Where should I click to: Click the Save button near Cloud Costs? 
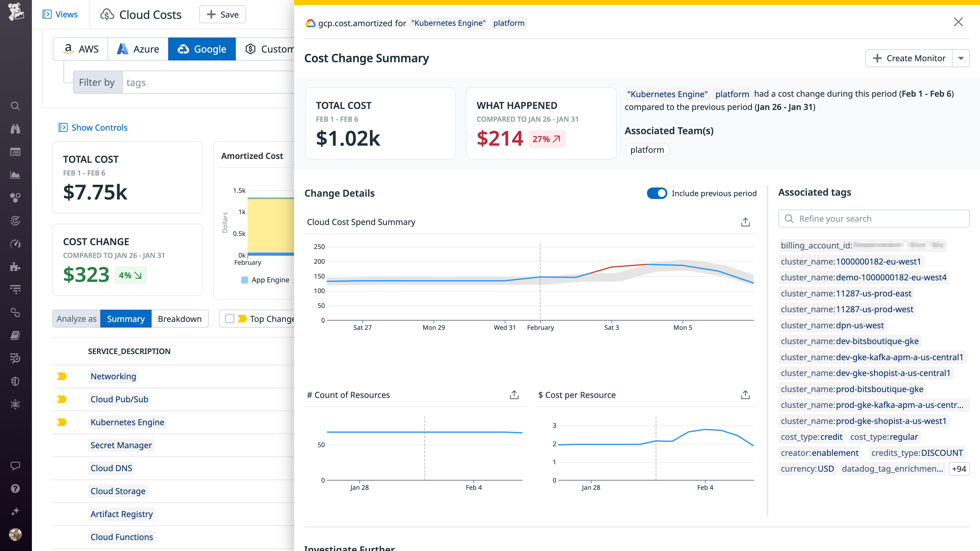point(222,14)
